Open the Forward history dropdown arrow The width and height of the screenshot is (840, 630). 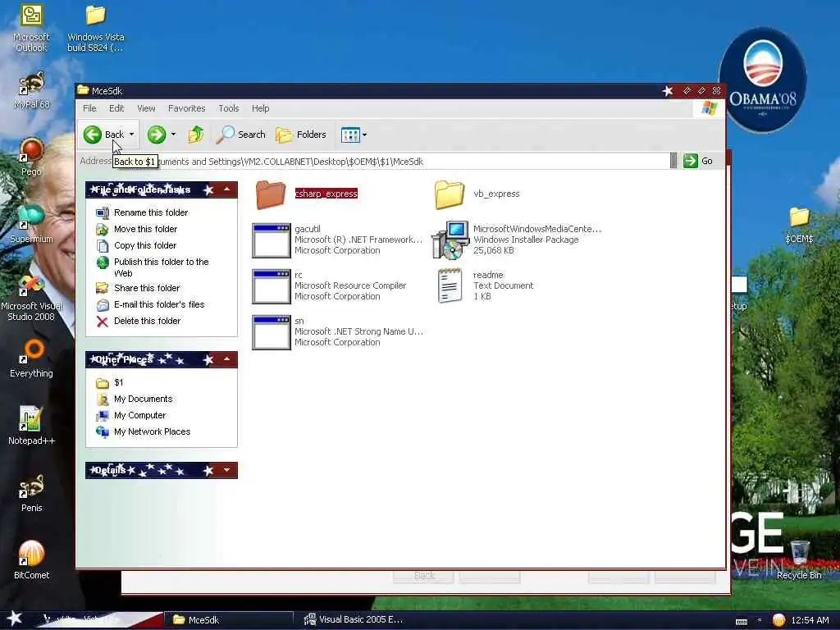[173, 135]
